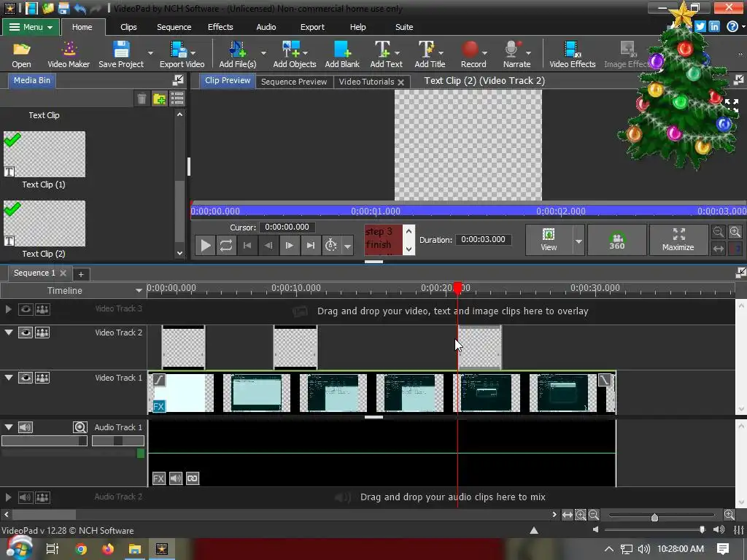Mute Audio Track 1 speaker toggle
This screenshot has height=560, width=747.
click(26, 427)
